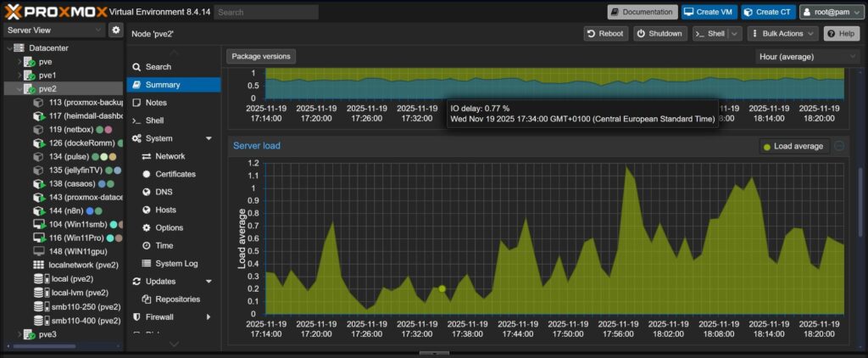This screenshot has height=358, width=868.
Task: Open the Summary tab
Action: tap(162, 85)
